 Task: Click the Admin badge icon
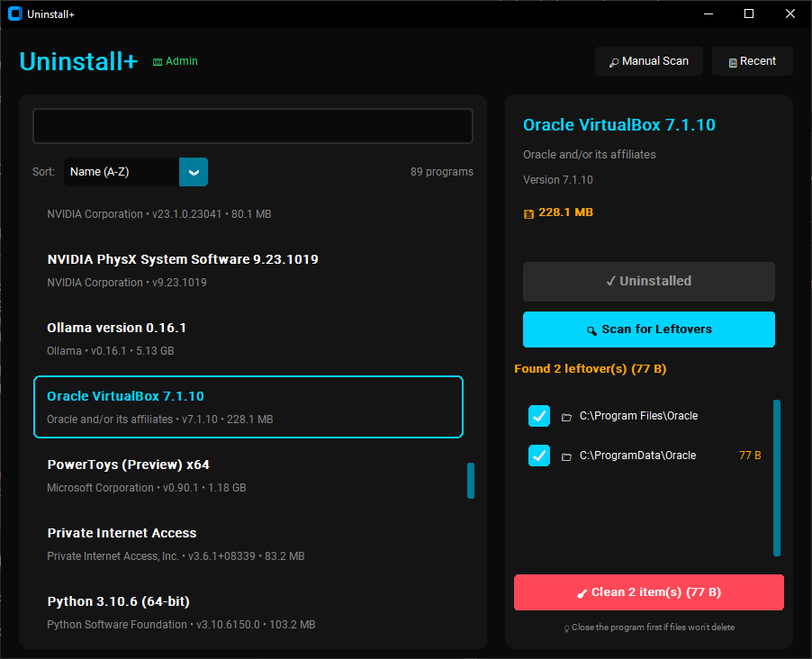click(x=158, y=61)
